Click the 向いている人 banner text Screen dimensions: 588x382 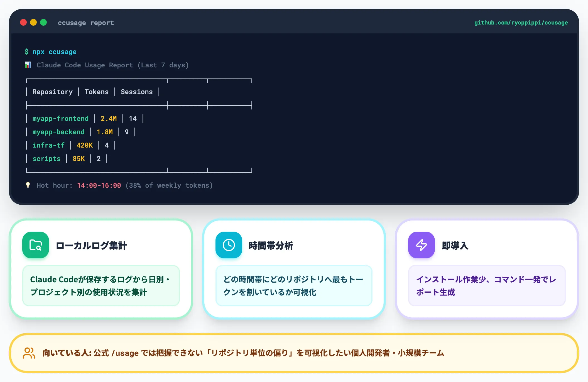tap(243, 353)
